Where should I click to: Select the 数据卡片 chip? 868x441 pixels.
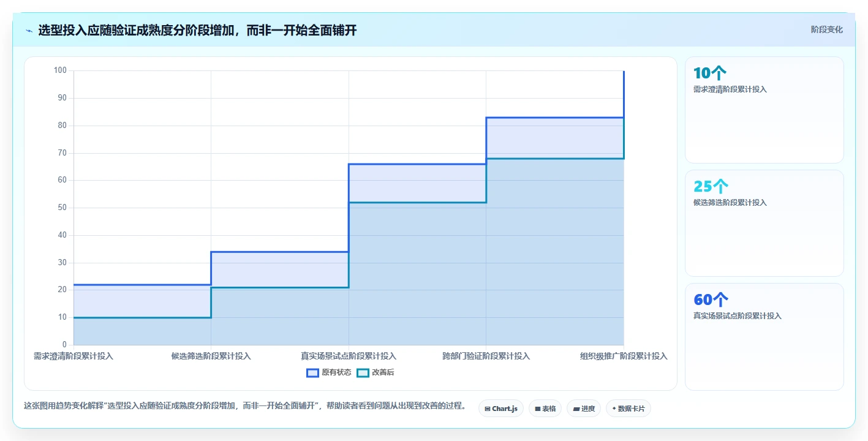pos(628,409)
